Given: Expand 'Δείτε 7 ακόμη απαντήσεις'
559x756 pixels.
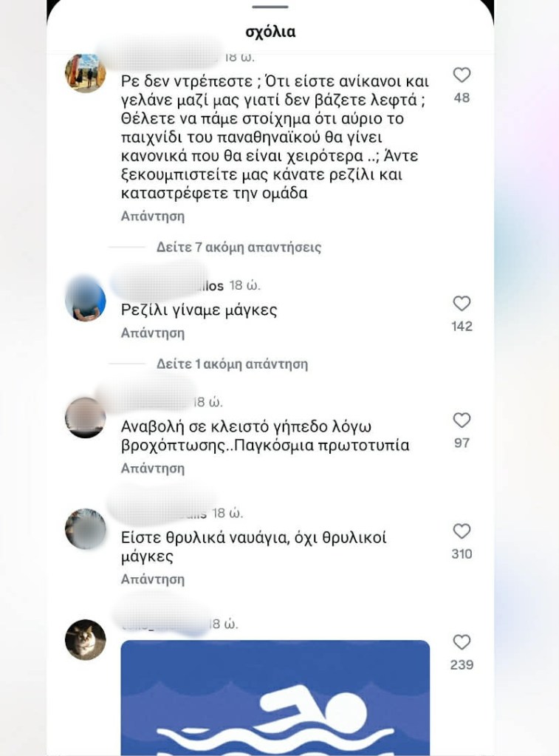Looking at the screenshot, I should [x=239, y=248].
